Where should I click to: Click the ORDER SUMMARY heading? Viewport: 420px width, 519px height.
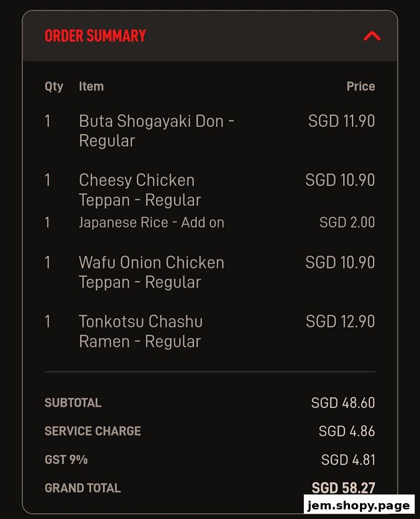[x=95, y=35]
